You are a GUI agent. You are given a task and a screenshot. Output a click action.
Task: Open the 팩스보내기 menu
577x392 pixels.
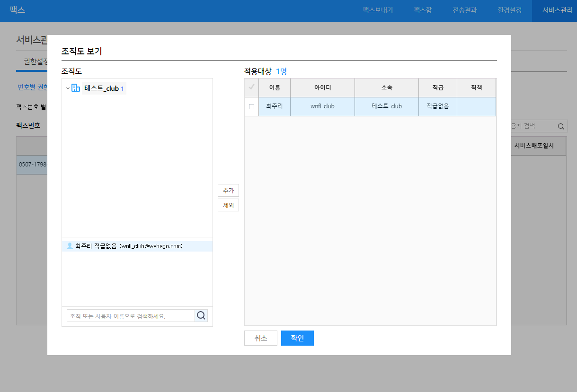point(378,10)
